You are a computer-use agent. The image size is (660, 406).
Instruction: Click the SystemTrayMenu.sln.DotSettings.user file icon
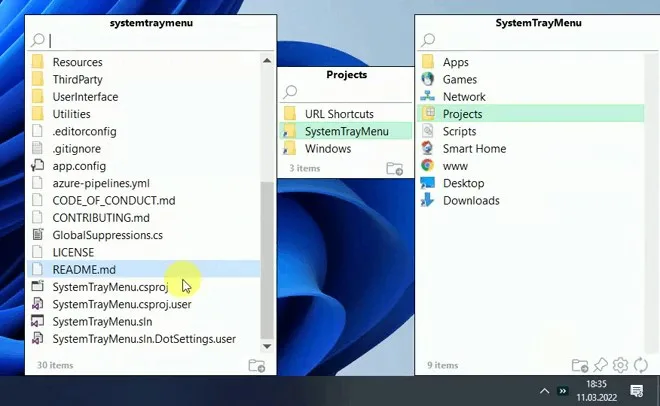click(x=38, y=338)
